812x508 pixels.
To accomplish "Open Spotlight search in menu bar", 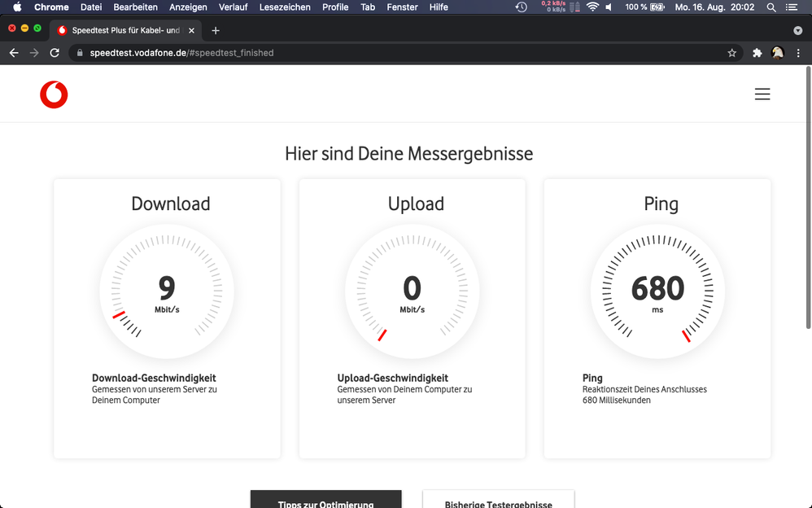I will [771, 7].
